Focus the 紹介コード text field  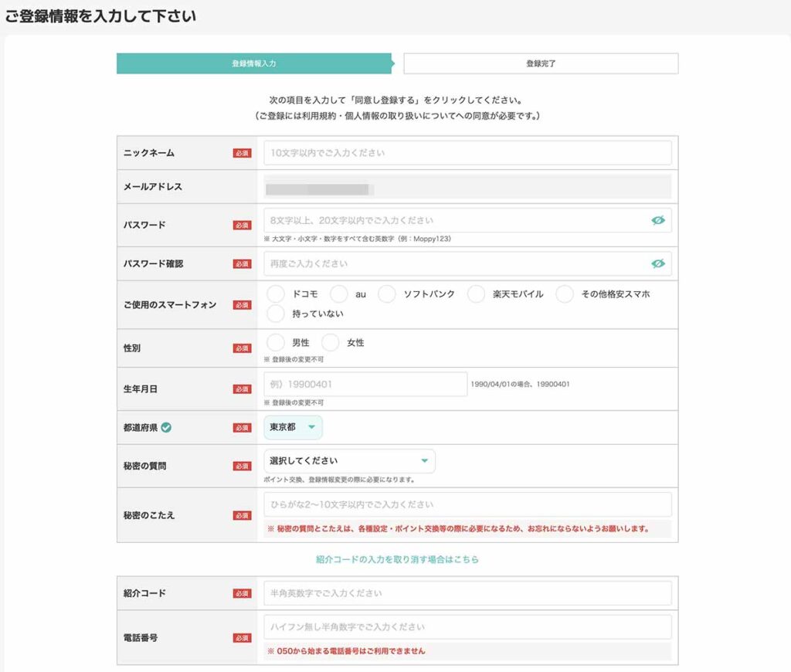pyautogui.click(x=467, y=593)
